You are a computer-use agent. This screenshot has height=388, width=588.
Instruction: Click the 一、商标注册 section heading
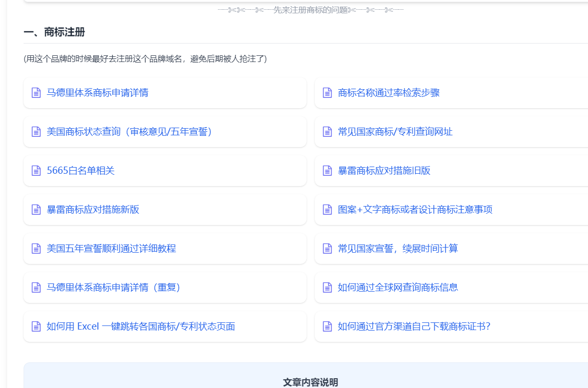(54, 32)
